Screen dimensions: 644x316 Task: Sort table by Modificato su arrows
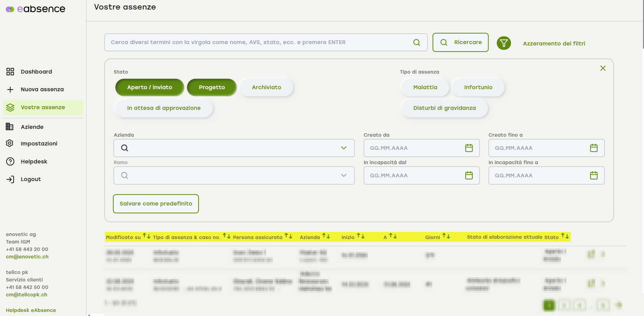147,236
